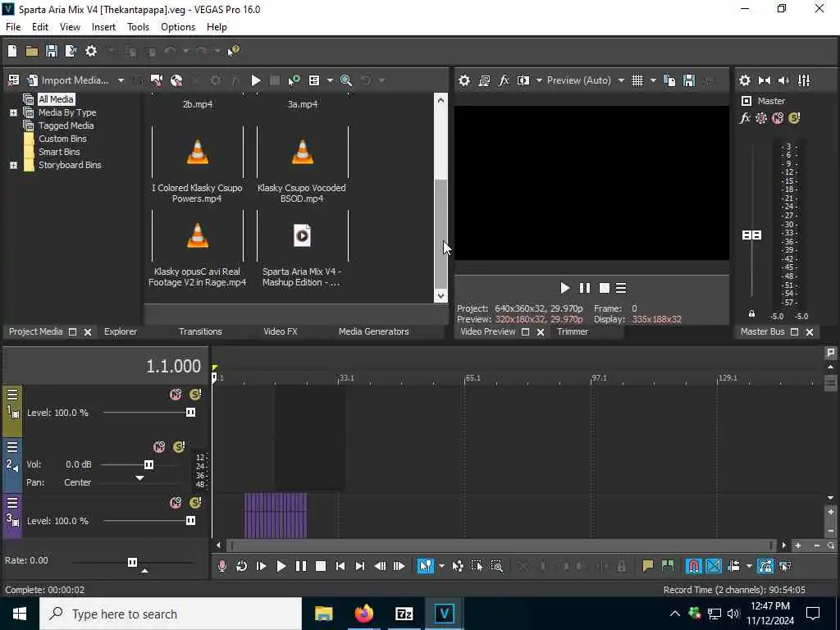Click Import Media button

point(68,80)
